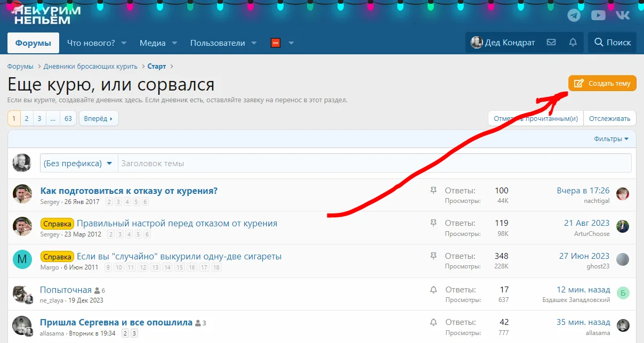
Task: Open the Старт breadcrumb link
Action: click(157, 67)
